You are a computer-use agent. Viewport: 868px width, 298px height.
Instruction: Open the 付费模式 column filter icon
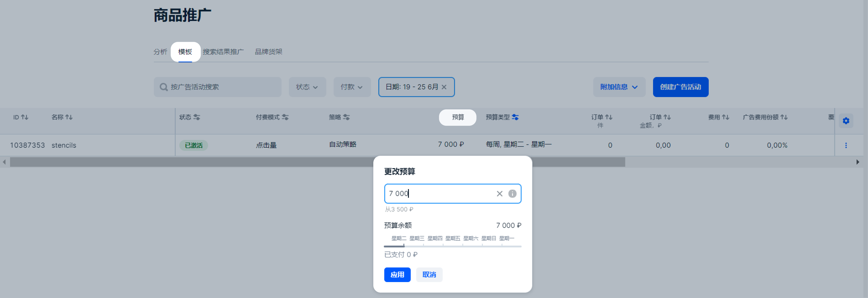(x=285, y=117)
